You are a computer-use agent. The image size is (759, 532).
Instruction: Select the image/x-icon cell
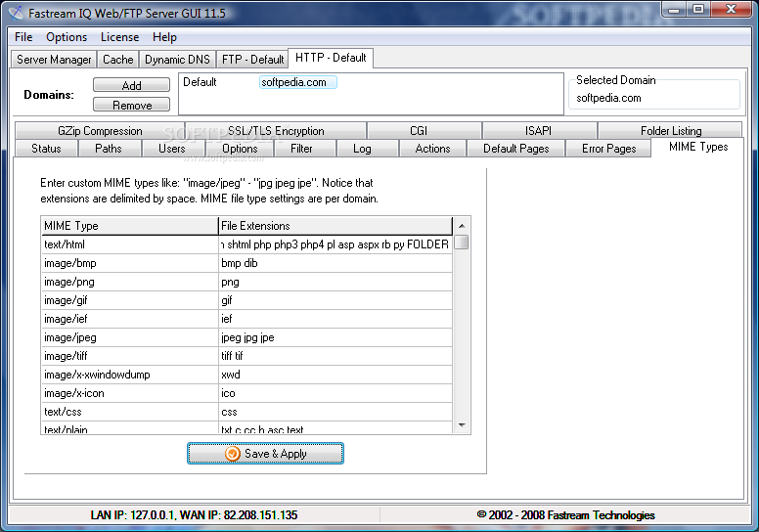(x=130, y=393)
